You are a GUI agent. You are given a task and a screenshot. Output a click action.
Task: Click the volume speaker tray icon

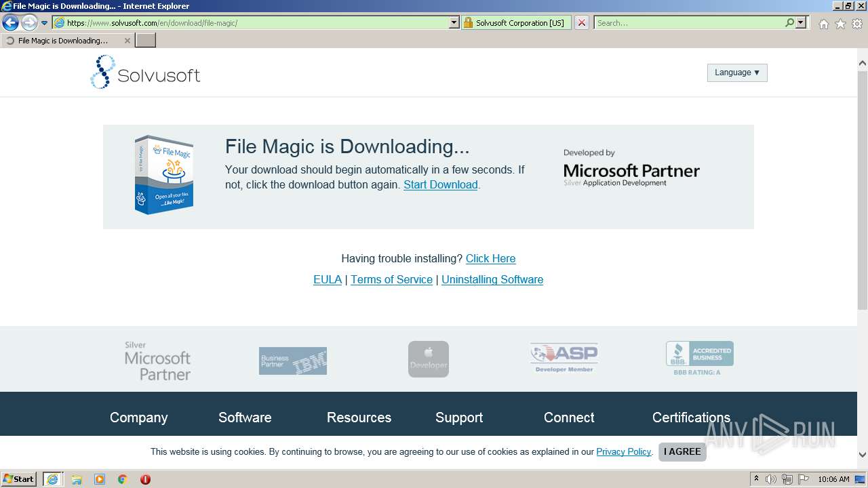771,479
